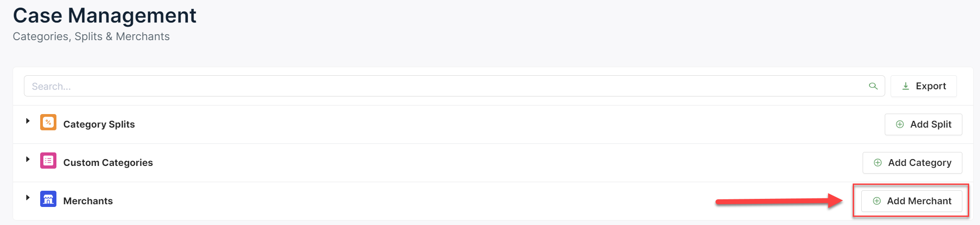Click the Case Management page heading
The height and width of the screenshot is (225, 980).
(104, 16)
